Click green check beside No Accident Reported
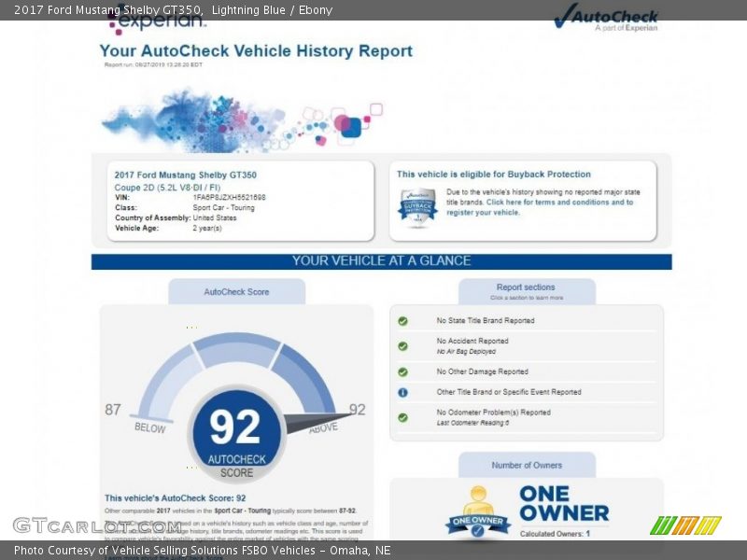This screenshot has height=560, width=747. (402, 346)
